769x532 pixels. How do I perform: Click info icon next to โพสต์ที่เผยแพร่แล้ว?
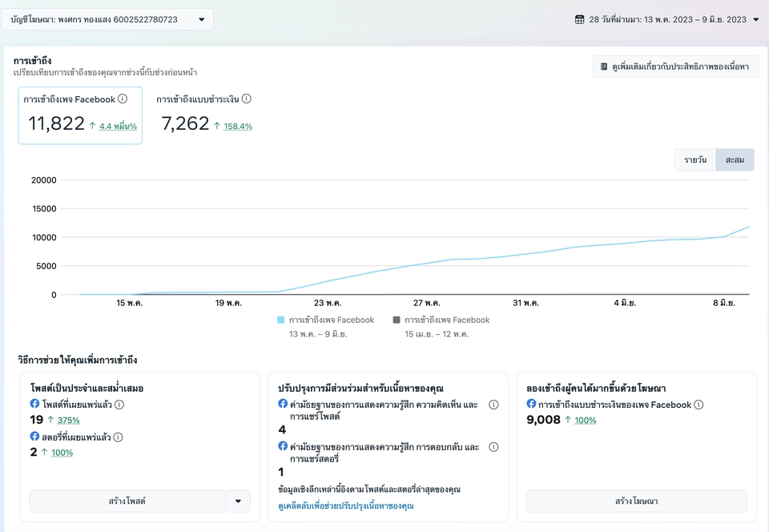point(119,405)
